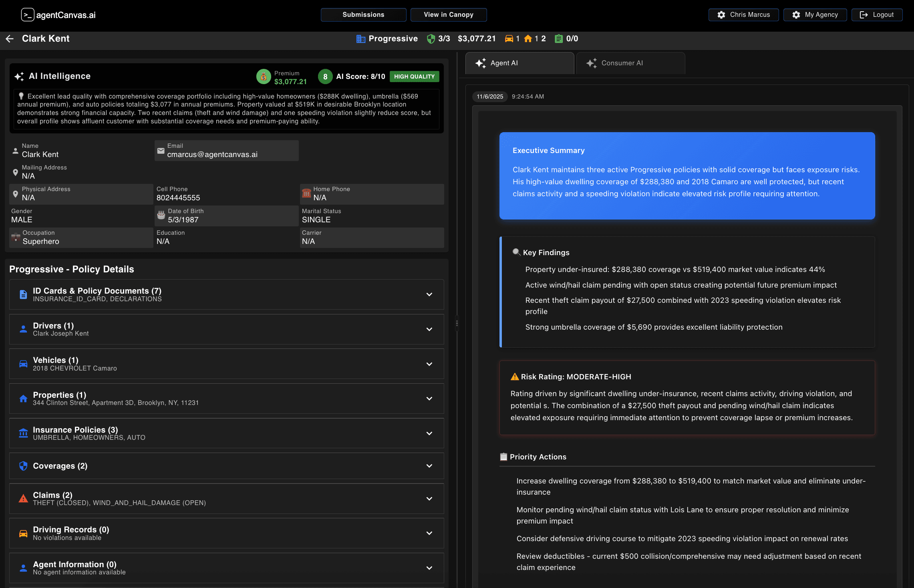Click the blue car icon for Vehicles
Viewport: 914px width, 588px height.
tap(23, 364)
